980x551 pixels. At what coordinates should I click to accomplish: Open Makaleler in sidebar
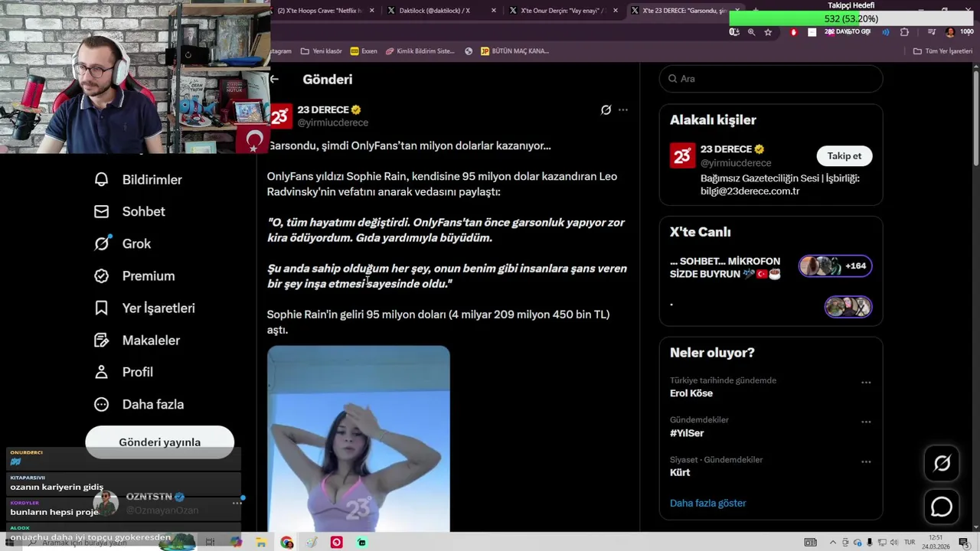(136, 340)
